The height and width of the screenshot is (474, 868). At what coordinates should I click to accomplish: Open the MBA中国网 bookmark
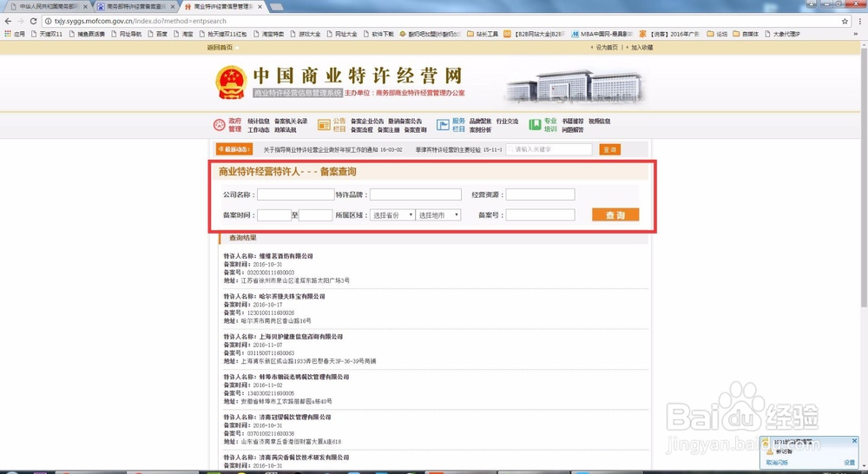[x=602, y=34]
